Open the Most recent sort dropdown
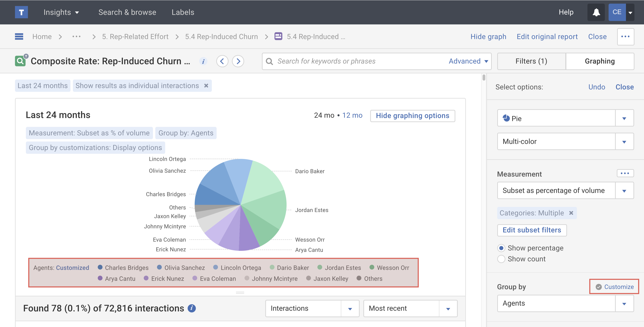 pos(448,308)
